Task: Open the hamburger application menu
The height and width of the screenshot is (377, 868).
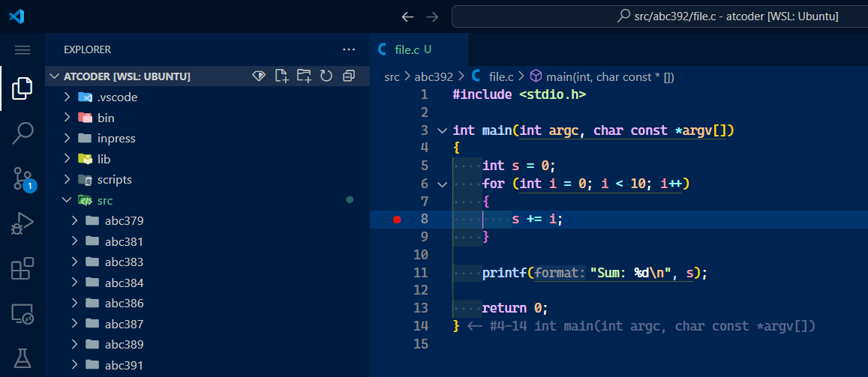Action: (x=23, y=50)
